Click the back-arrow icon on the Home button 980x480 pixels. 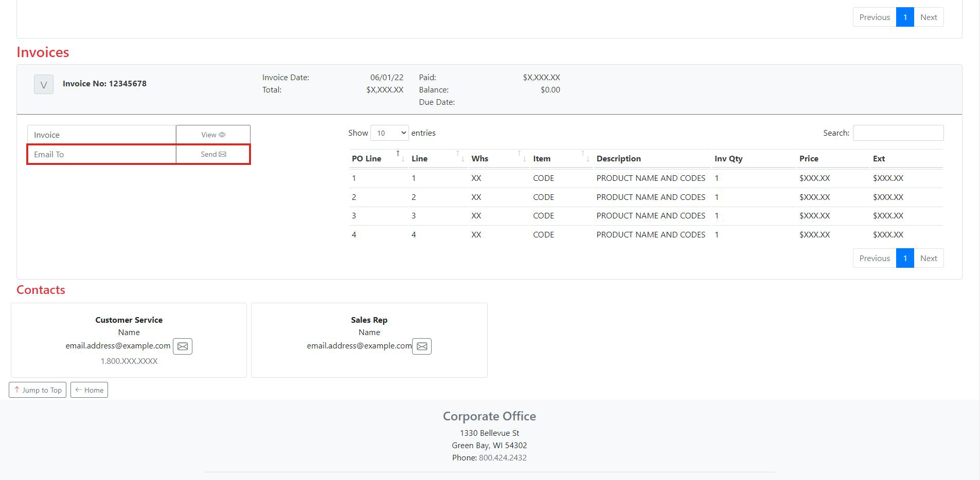[x=78, y=390]
